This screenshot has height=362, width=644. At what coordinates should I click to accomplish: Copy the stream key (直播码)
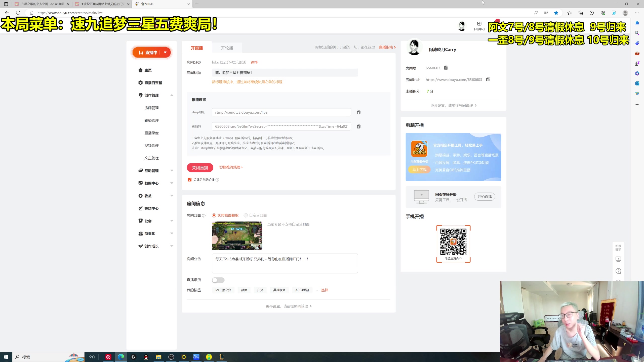pos(359,126)
